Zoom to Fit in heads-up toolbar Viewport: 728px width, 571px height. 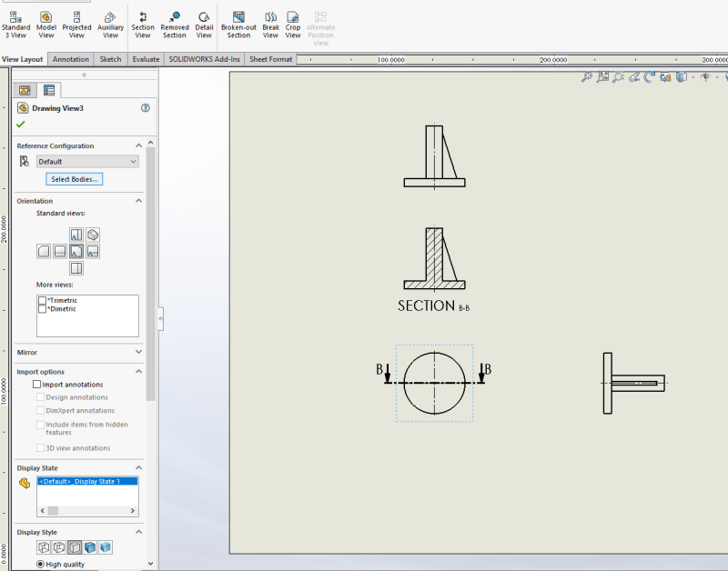tap(587, 77)
